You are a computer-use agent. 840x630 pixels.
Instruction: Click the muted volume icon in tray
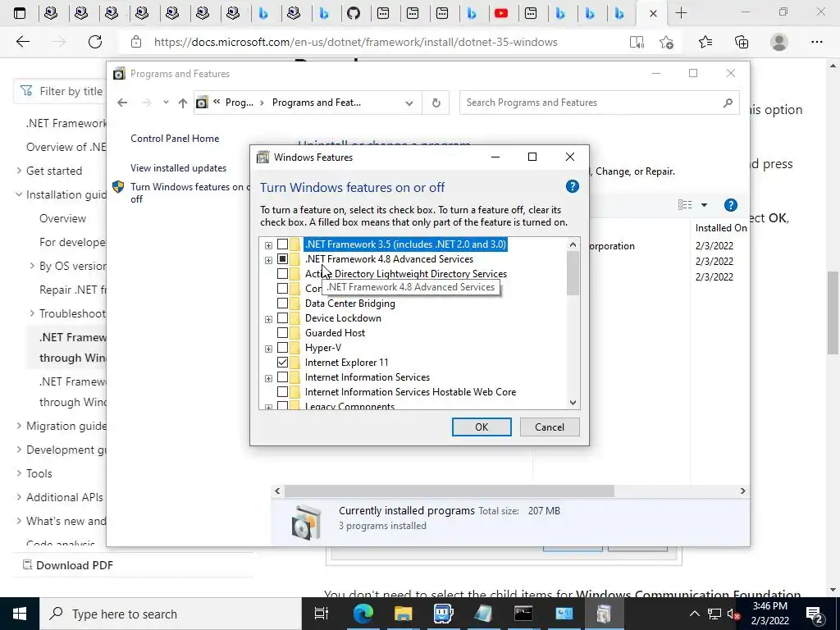pyautogui.click(x=733, y=614)
